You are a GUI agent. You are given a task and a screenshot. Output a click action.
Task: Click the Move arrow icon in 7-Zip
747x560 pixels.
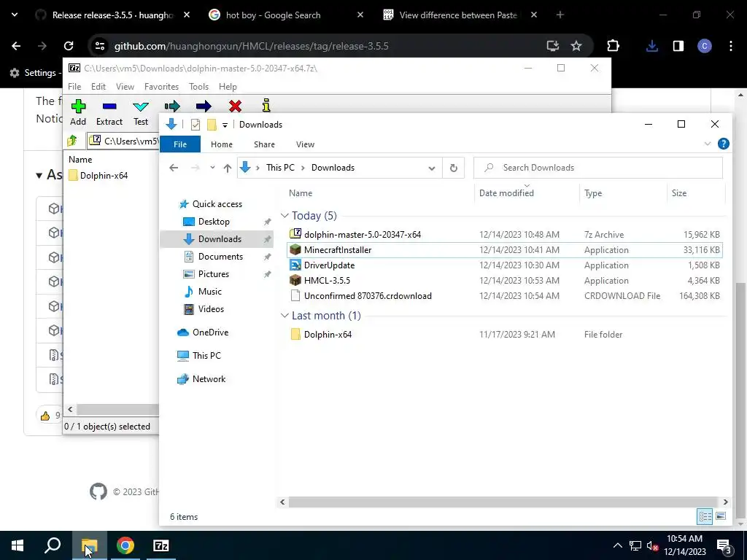pos(204,106)
